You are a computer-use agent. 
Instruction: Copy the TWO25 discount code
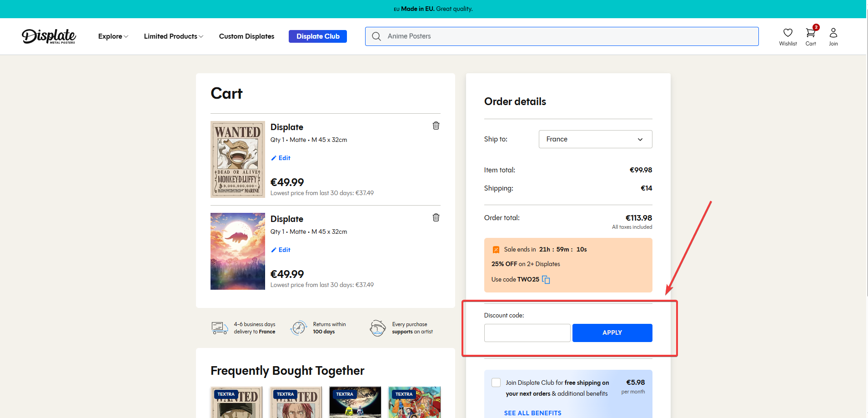coord(546,280)
